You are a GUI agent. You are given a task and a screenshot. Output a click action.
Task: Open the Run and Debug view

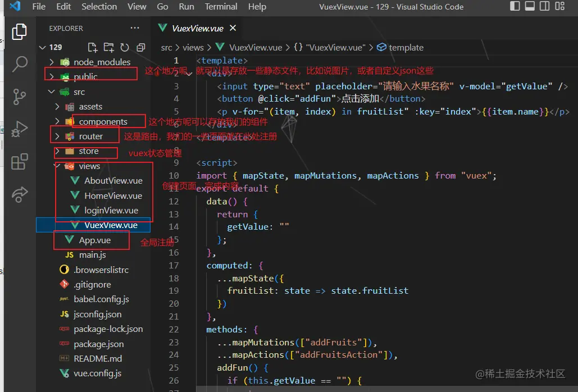pos(20,129)
